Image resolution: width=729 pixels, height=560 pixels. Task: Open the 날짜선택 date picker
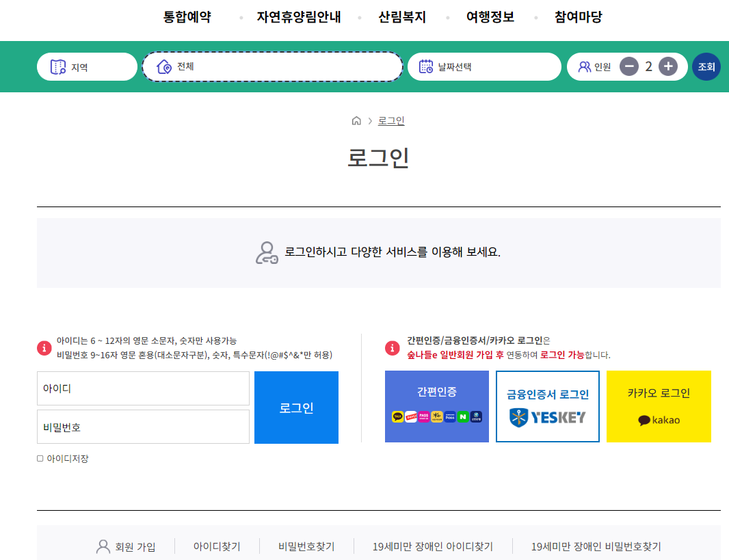[x=484, y=66]
